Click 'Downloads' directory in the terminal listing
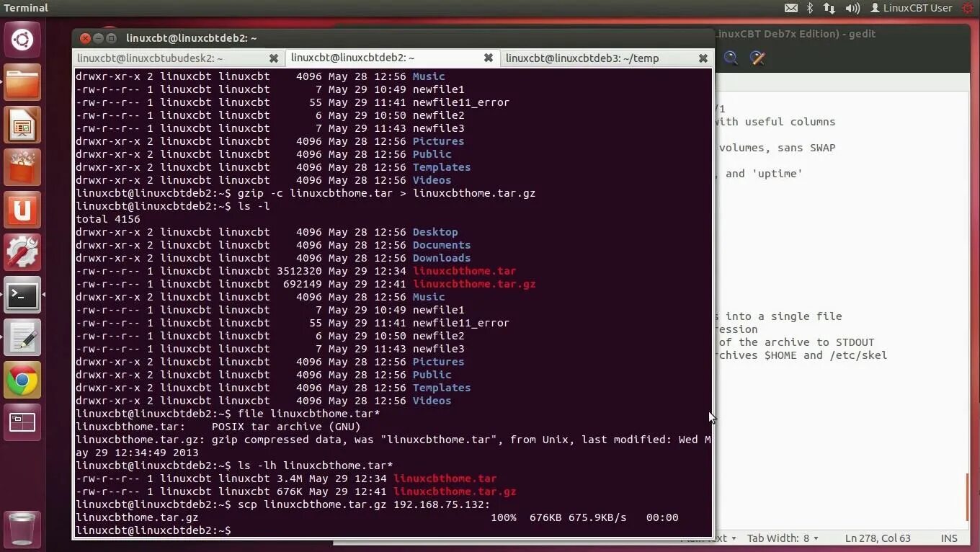 click(x=442, y=258)
